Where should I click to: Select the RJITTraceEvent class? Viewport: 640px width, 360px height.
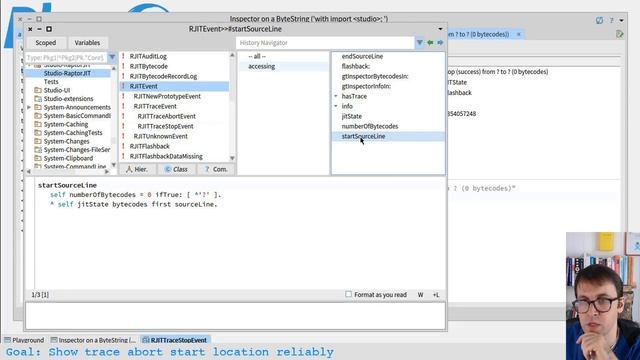155,106
